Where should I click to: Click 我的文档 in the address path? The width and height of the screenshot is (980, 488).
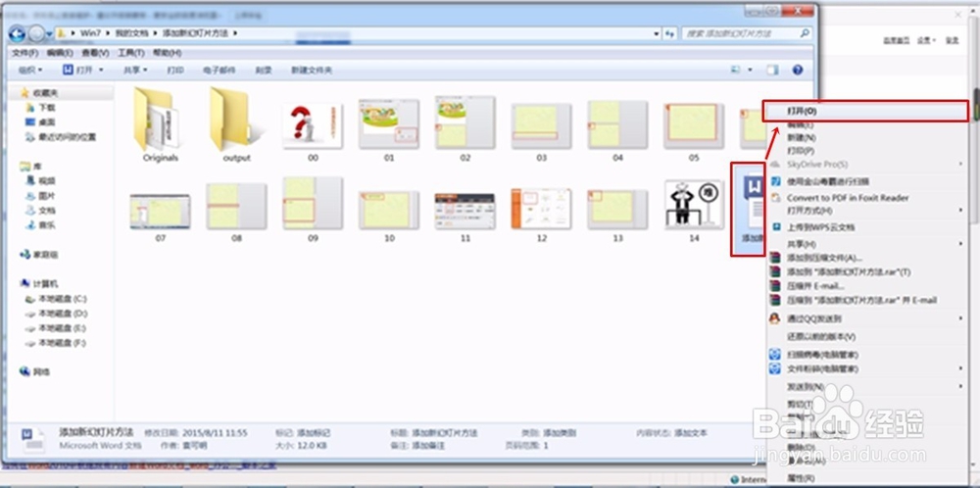point(131,32)
